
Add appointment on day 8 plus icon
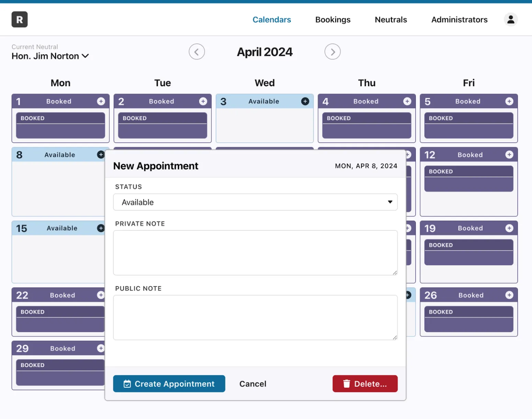(101, 155)
